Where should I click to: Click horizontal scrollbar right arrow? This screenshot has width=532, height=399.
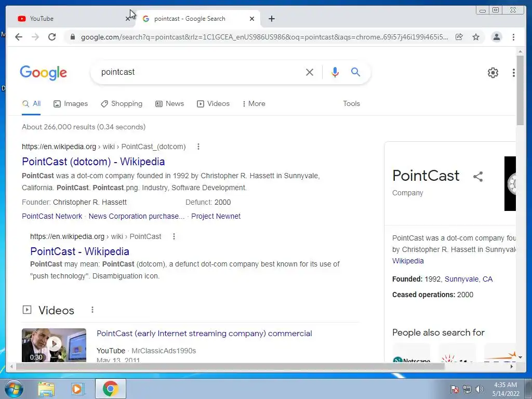(512, 366)
